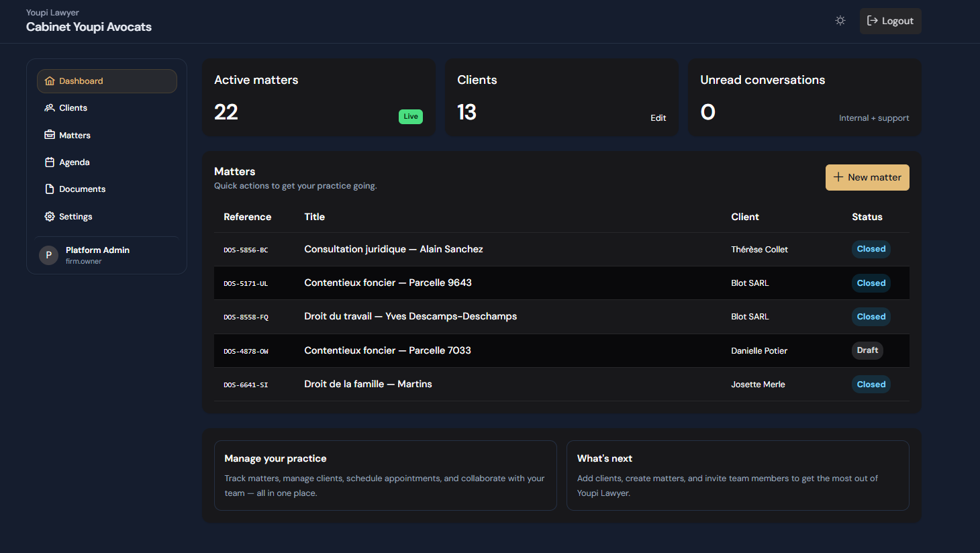Create a New matter
Viewport: 980px width, 553px height.
point(867,177)
